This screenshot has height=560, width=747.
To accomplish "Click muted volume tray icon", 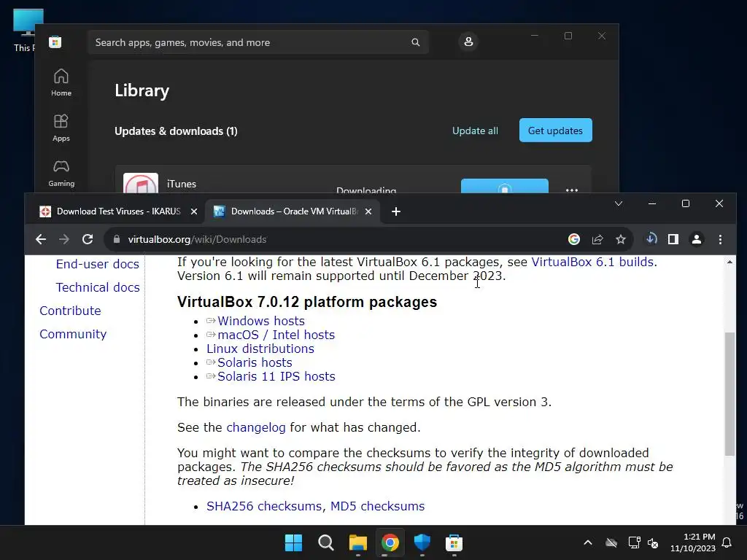I will click(653, 542).
